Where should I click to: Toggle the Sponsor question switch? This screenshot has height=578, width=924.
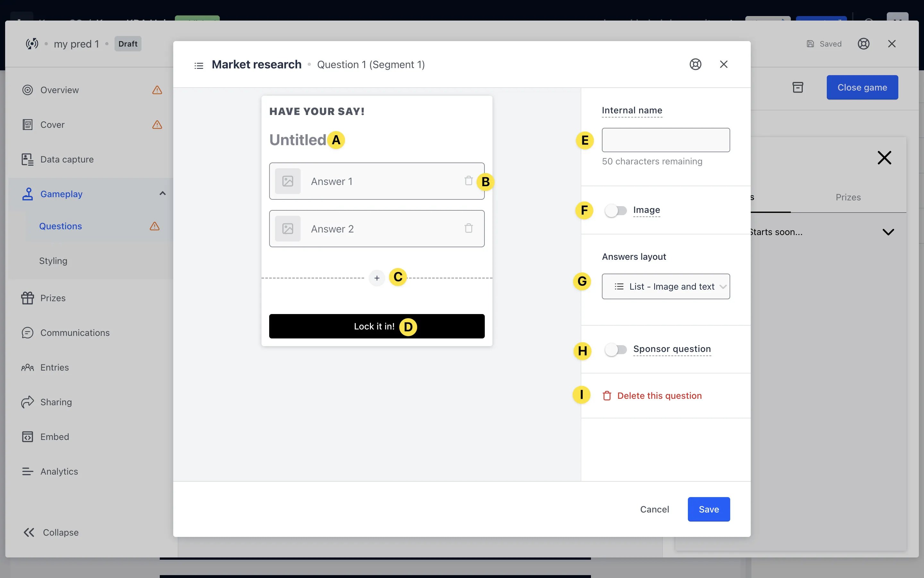click(x=615, y=349)
